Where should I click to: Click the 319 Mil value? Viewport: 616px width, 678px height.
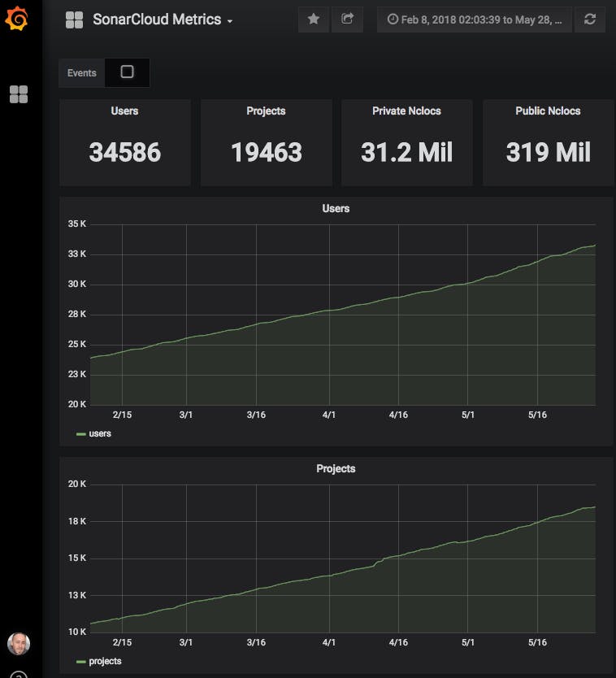tap(548, 152)
